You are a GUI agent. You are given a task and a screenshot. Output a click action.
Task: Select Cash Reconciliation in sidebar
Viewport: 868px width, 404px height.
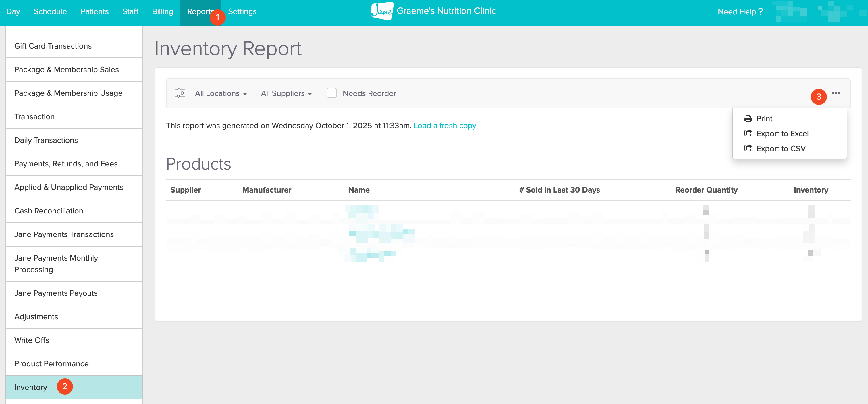[49, 211]
